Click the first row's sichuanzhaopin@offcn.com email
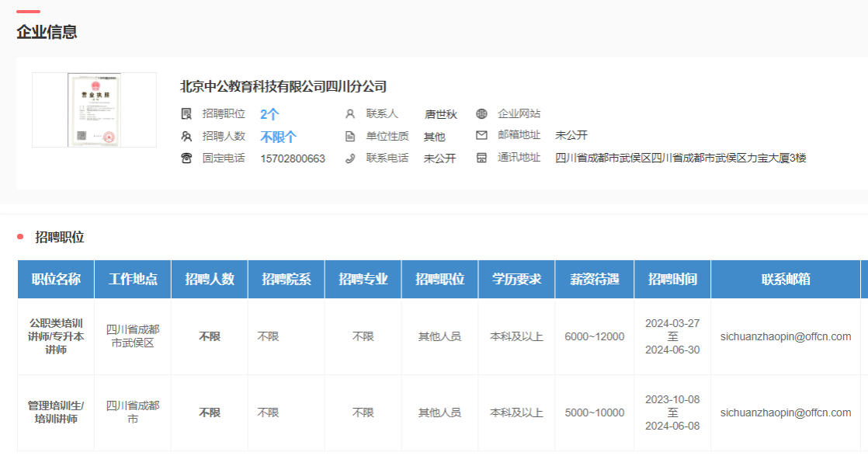 point(786,336)
